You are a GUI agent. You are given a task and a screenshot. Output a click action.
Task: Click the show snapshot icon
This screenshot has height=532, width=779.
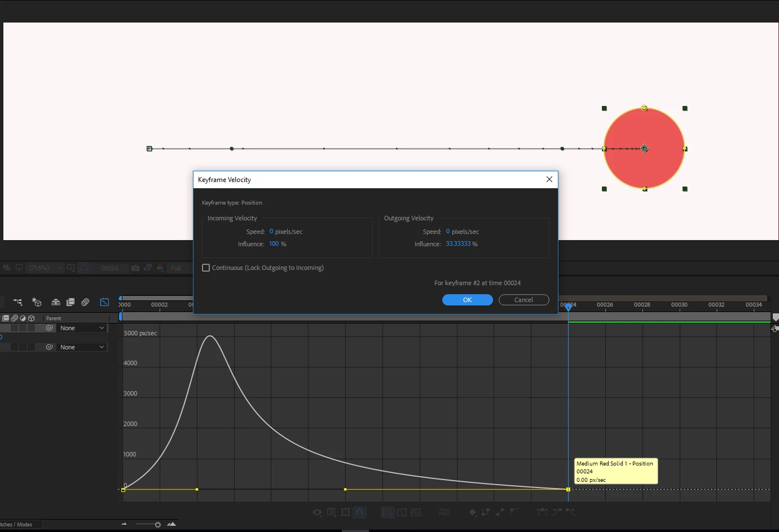tap(148, 268)
